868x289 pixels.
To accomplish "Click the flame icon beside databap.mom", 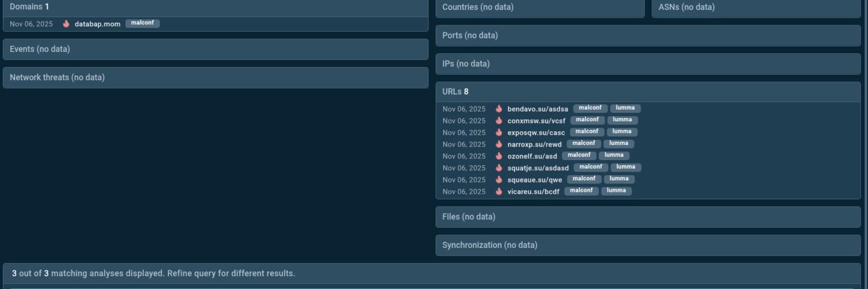I will (67, 24).
